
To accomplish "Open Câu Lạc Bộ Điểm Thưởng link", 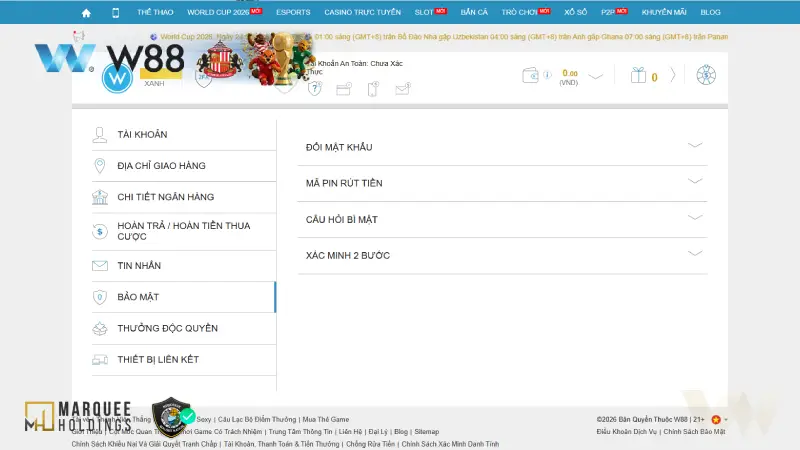I will (257, 419).
